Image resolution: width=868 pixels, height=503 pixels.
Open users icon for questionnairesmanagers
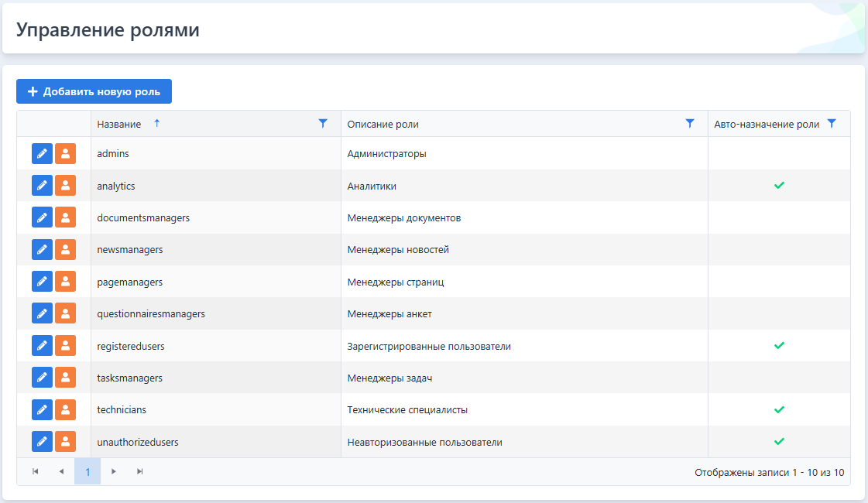(x=65, y=314)
